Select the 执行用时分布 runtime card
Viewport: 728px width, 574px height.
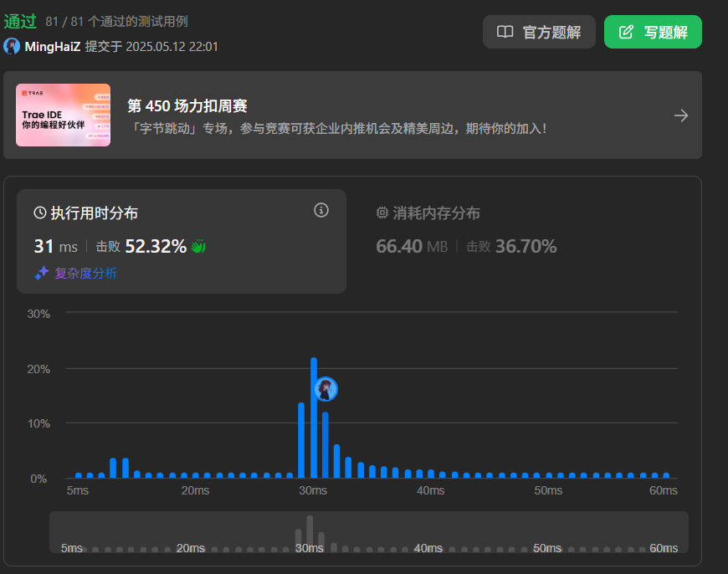click(x=182, y=241)
